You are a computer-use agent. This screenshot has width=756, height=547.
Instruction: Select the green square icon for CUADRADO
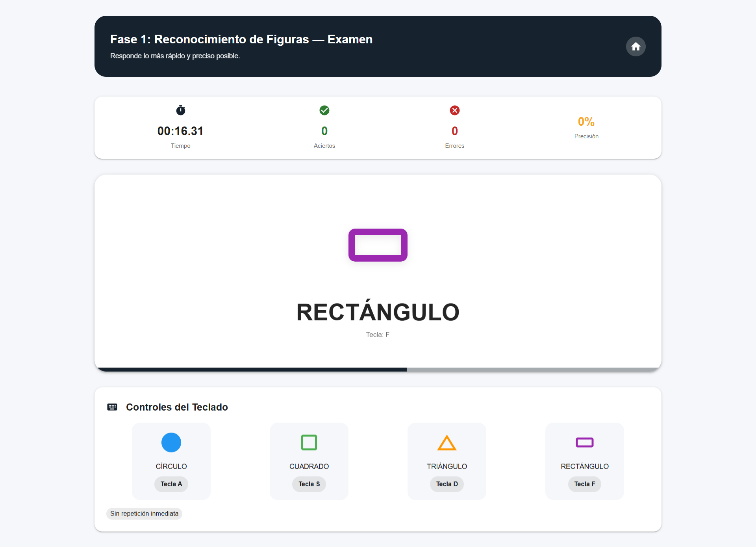[x=309, y=442]
